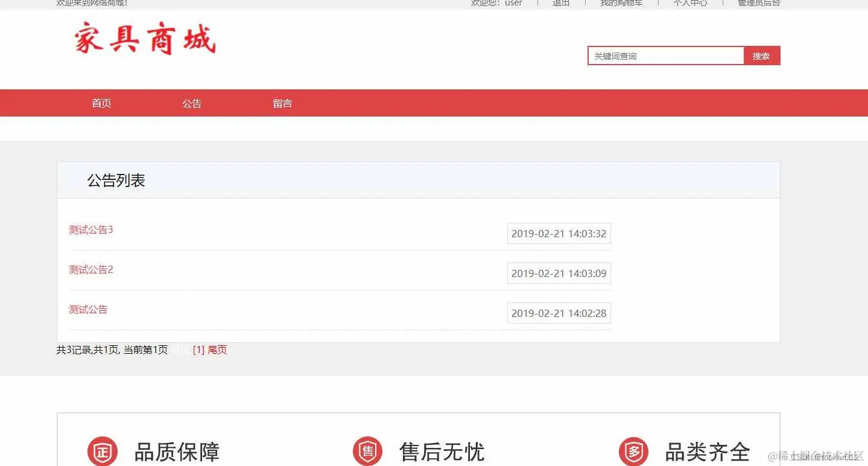Open the 留言 navigation item
Screen dimensions: 868x466
[x=282, y=103]
